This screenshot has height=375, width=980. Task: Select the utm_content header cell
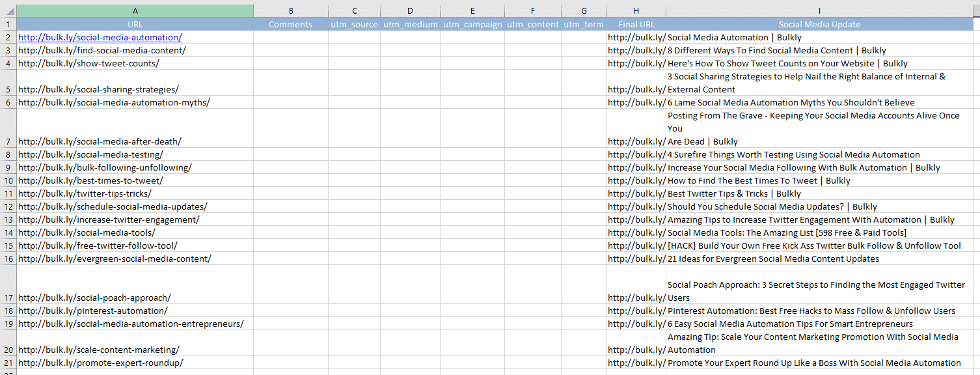click(533, 24)
